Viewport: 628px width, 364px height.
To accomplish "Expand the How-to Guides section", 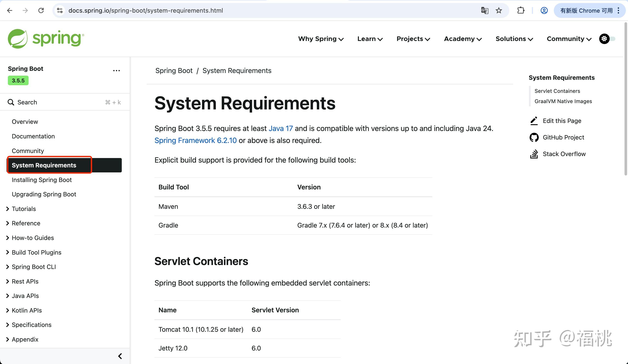I will point(8,238).
